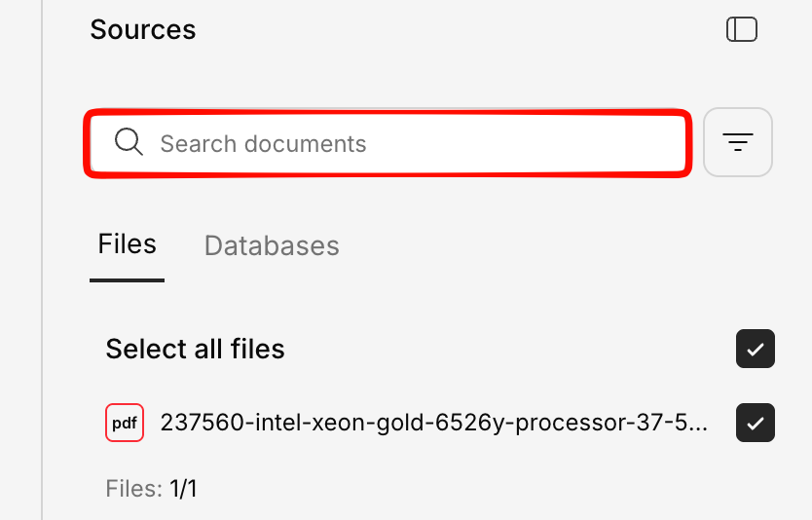812x520 pixels.
Task: Click the 1/1 number in file count
Action: [x=183, y=488]
